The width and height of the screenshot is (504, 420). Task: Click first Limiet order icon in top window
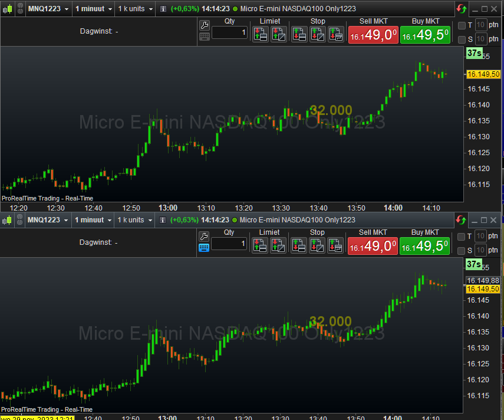point(261,34)
